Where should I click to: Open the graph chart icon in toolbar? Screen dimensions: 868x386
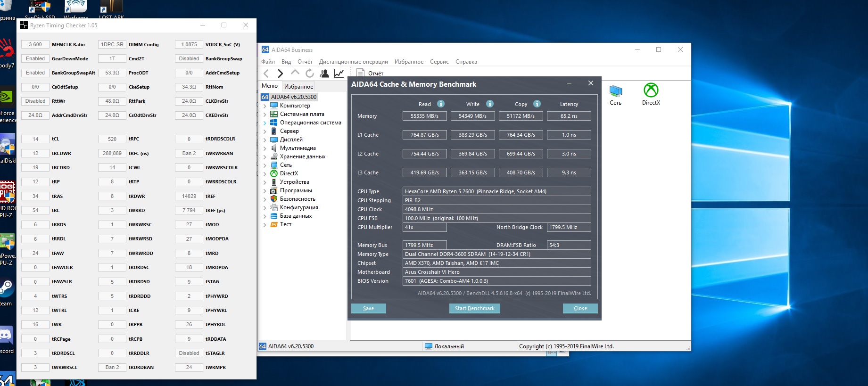[339, 73]
